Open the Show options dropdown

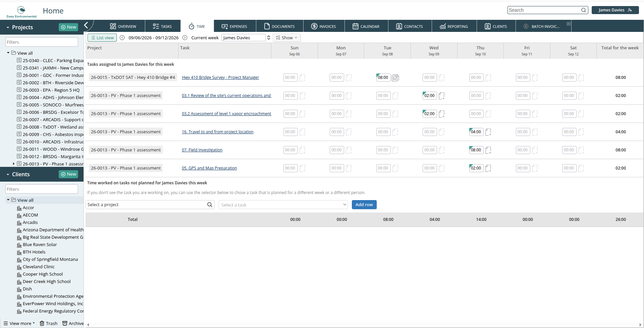click(286, 38)
